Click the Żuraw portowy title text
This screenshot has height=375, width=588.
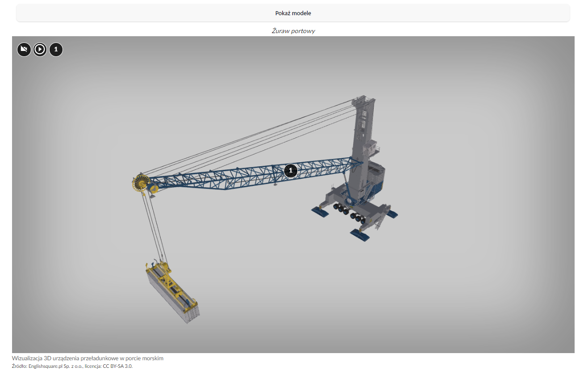293,31
